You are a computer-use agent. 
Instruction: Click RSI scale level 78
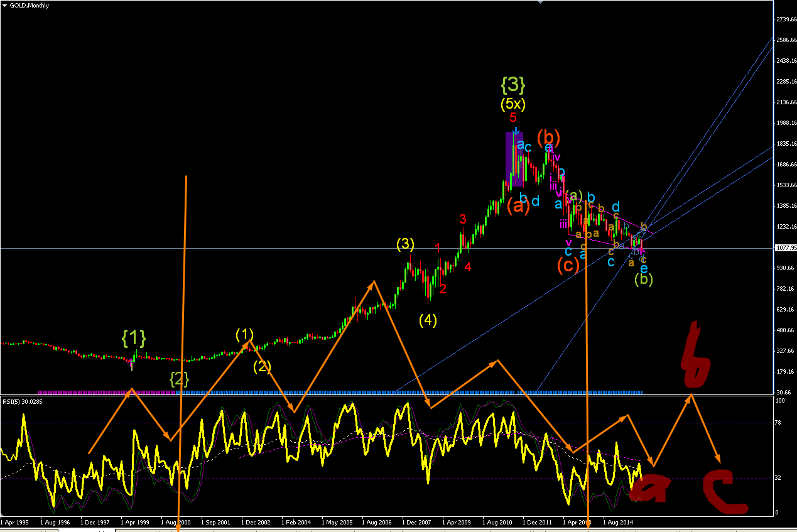[779, 423]
